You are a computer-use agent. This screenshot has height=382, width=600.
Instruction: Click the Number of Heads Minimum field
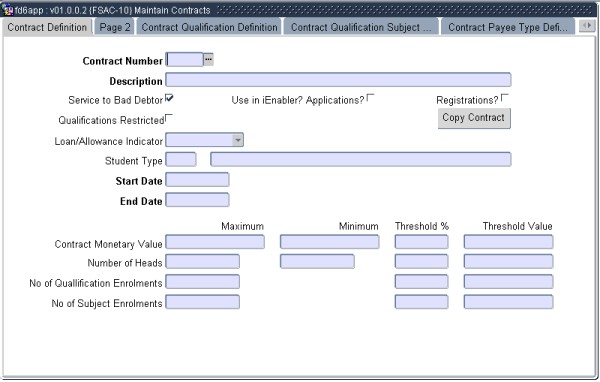317,261
